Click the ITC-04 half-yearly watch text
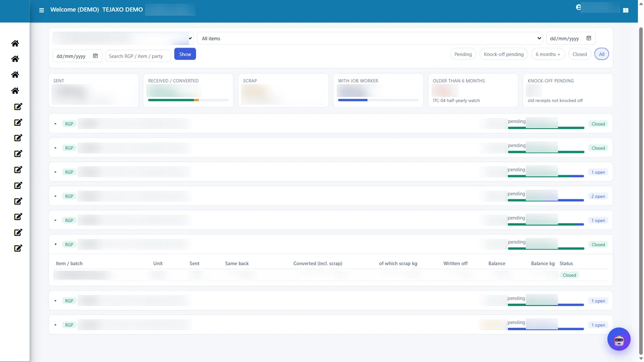Image resolution: width=644 pixels, height=362 pixels. tap(456, 100)
